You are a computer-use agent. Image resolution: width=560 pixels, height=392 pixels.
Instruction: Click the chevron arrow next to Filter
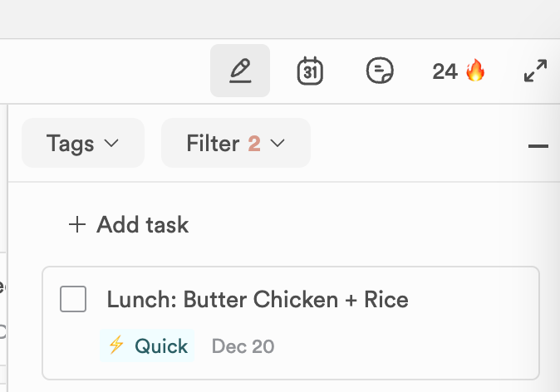pos(278,143)
